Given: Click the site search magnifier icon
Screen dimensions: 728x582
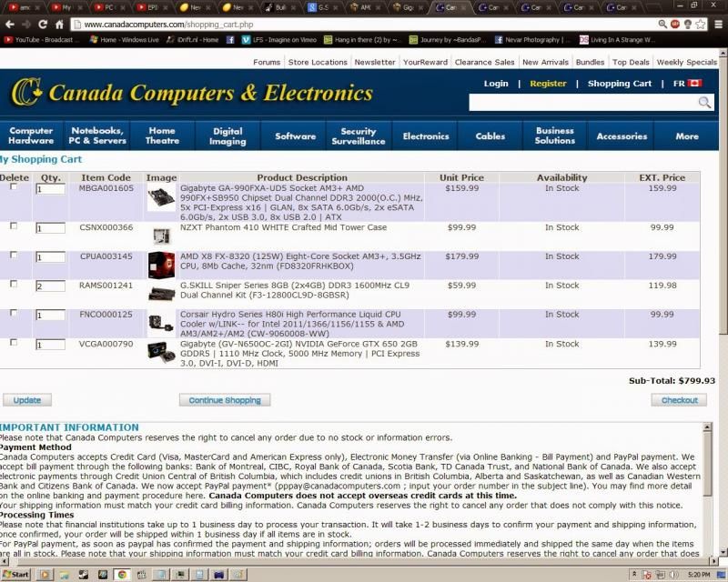Looking at the screenshot, I should point(704,102).
